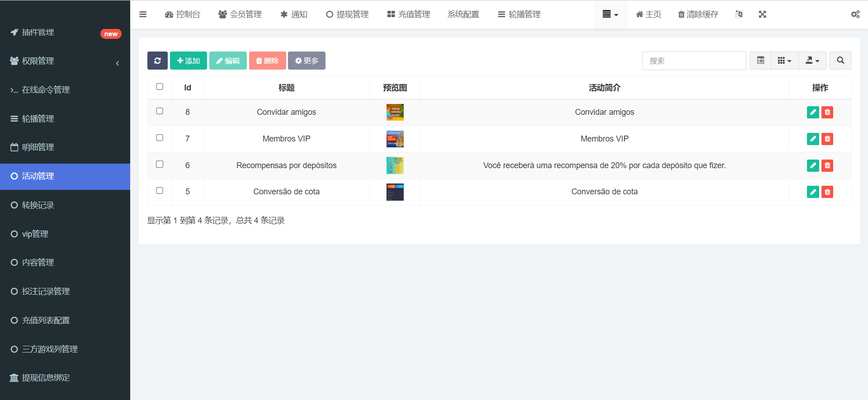Toggle the sidebar hamburger menu icon
This screenshot has width=868, height=400.
[x=143, y=14]
